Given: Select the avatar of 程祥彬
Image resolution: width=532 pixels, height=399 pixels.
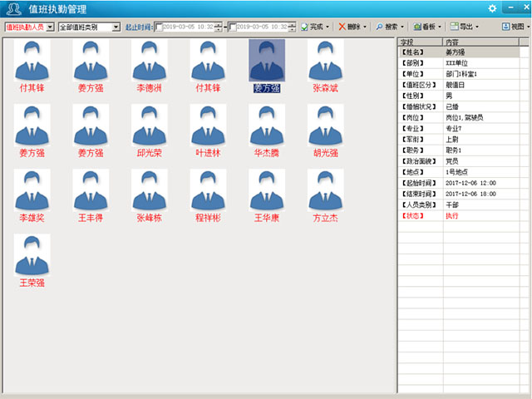Looking at the screenshot, I should [208, 190].
